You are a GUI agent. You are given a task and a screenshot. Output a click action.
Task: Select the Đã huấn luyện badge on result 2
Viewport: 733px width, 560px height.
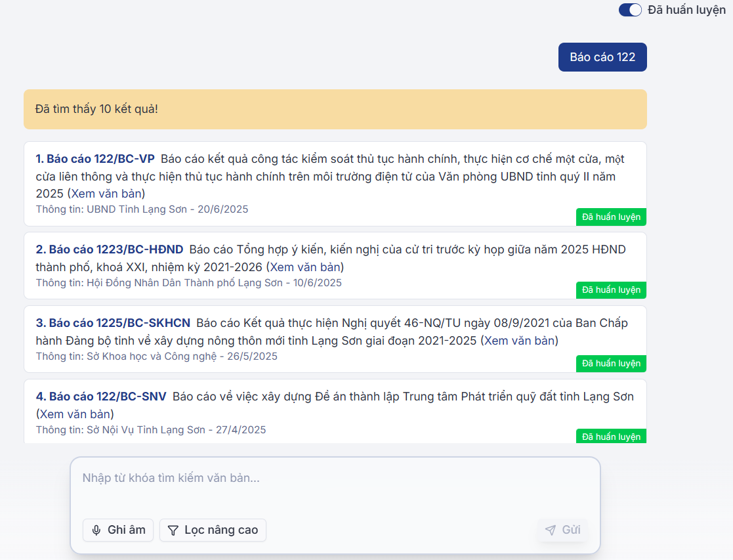(x=611, y=290)
